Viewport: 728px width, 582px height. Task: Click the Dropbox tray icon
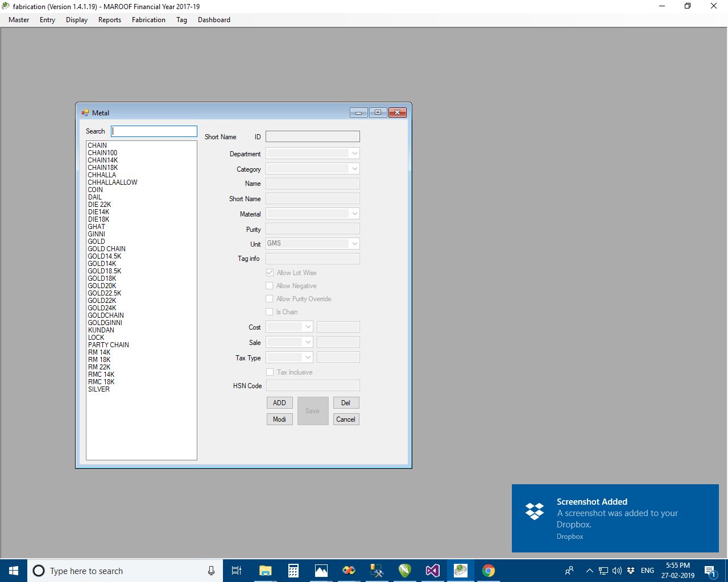tap(631, 571)
